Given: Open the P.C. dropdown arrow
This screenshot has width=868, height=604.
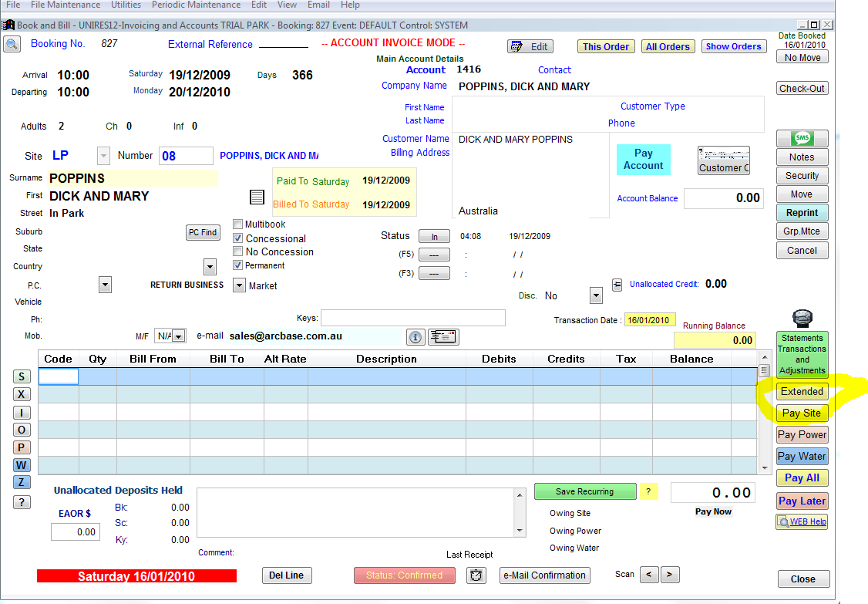Looking at the screenshot, I should click(105, 285).
